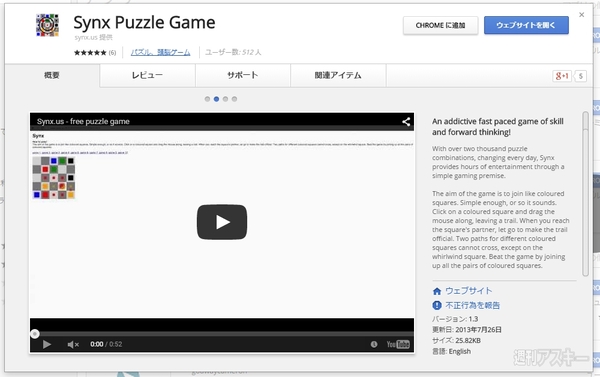Click the review count (6)

click(x=112, y=53)
